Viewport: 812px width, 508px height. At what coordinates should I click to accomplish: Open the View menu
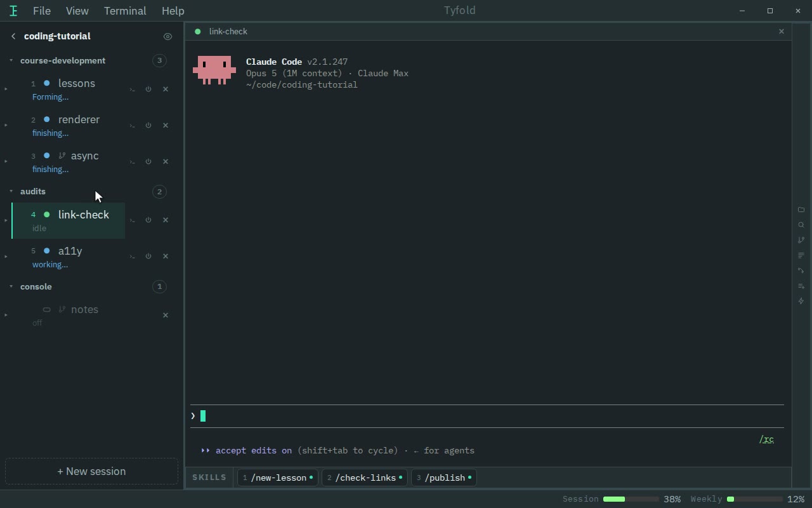point(77,11)
